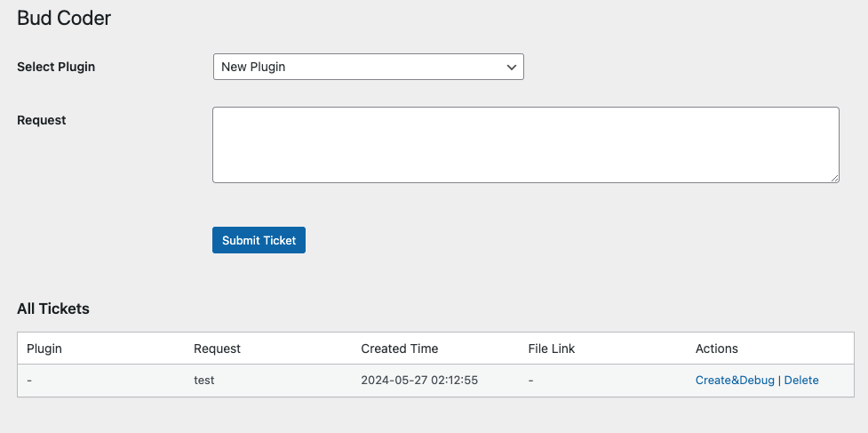Click the Bud Coder page heading
The height and width of the screenshot is (433, 868).
[x=64, y=18]
